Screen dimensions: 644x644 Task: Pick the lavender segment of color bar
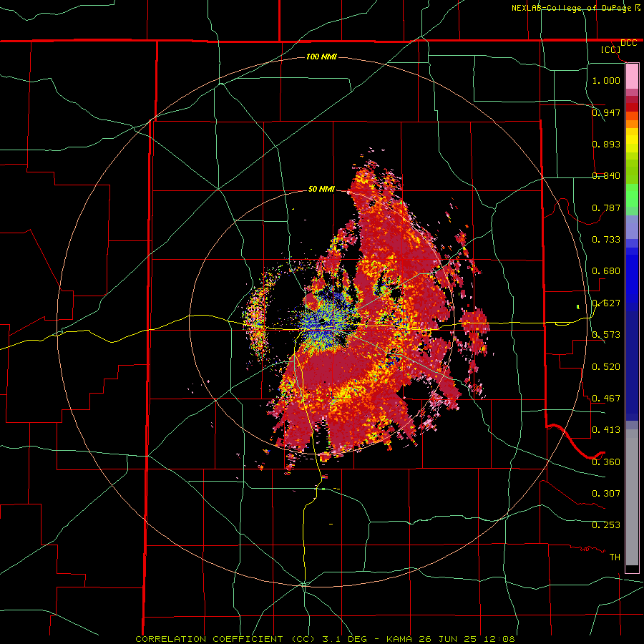click(x=632, y=227)
